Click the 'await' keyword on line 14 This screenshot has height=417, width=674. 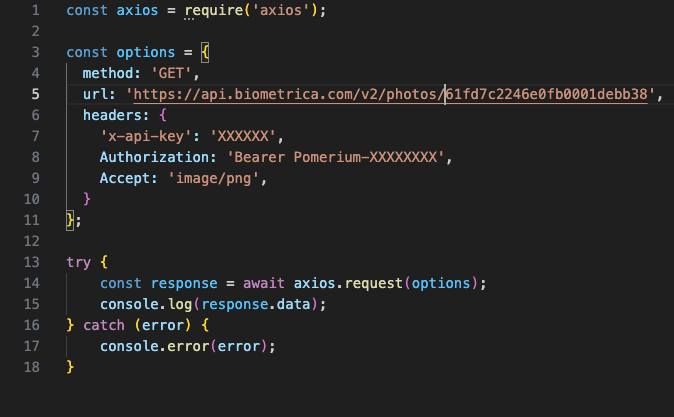(x=264, y=283)
